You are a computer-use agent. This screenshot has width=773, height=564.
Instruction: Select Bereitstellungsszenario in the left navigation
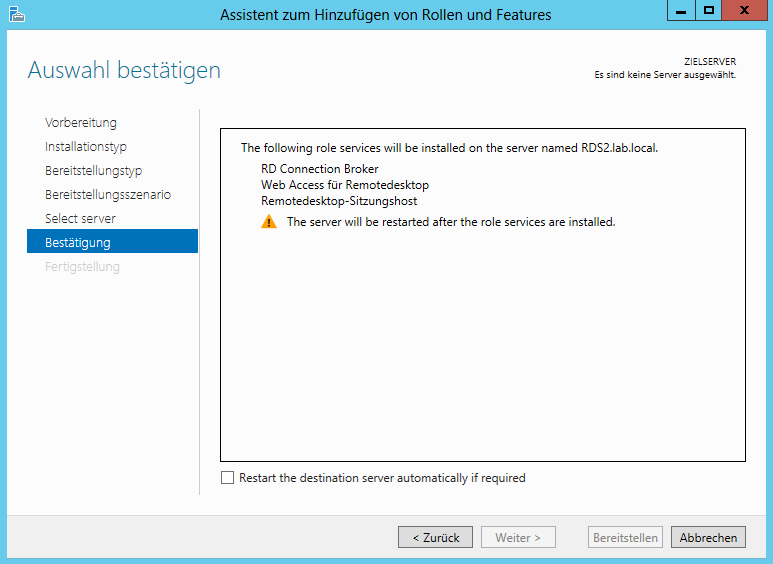click(x=108, y=195)
